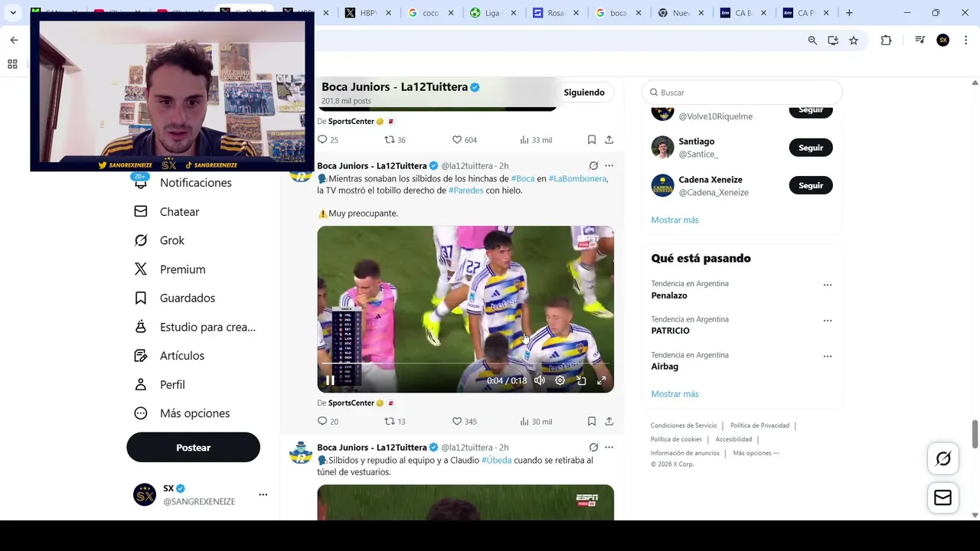This screenshot has width=980, height=551.
Task: Open Perfil in the sidebar
Action: pos(172,384)
